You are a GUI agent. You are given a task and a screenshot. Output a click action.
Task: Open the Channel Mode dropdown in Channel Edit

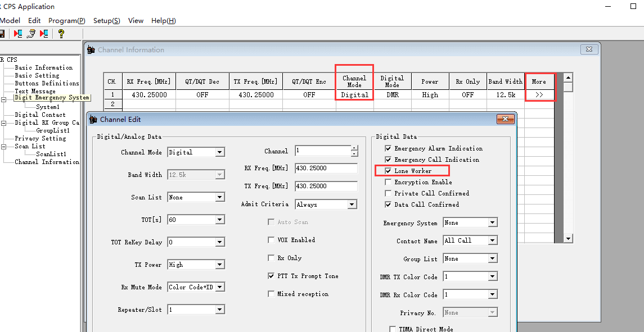click(219, 152)
